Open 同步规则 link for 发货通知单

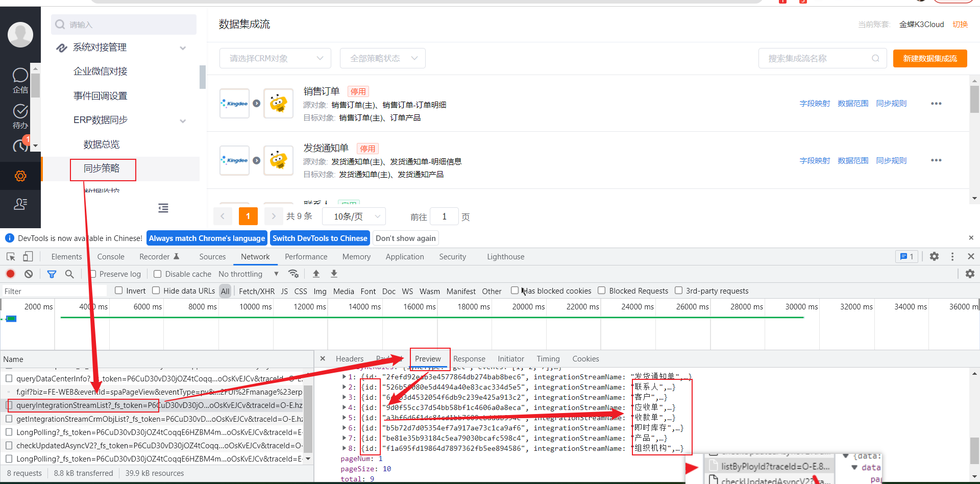(891, 160)
